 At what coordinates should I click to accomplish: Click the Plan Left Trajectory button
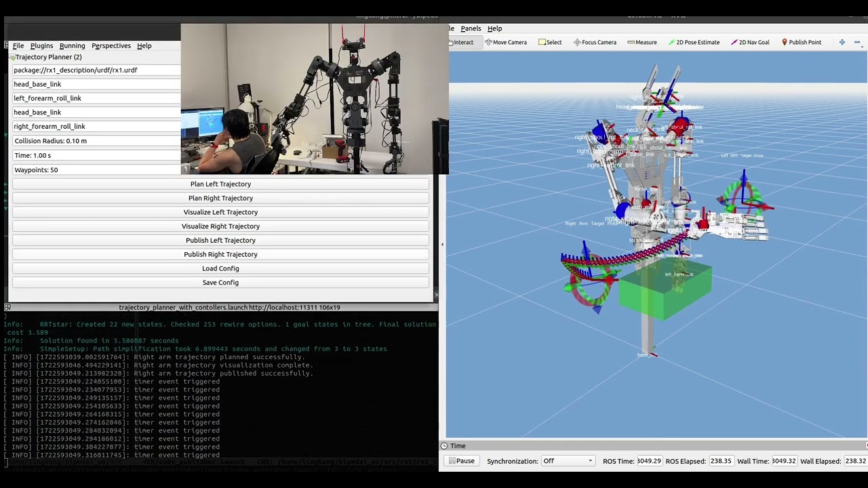220,184
